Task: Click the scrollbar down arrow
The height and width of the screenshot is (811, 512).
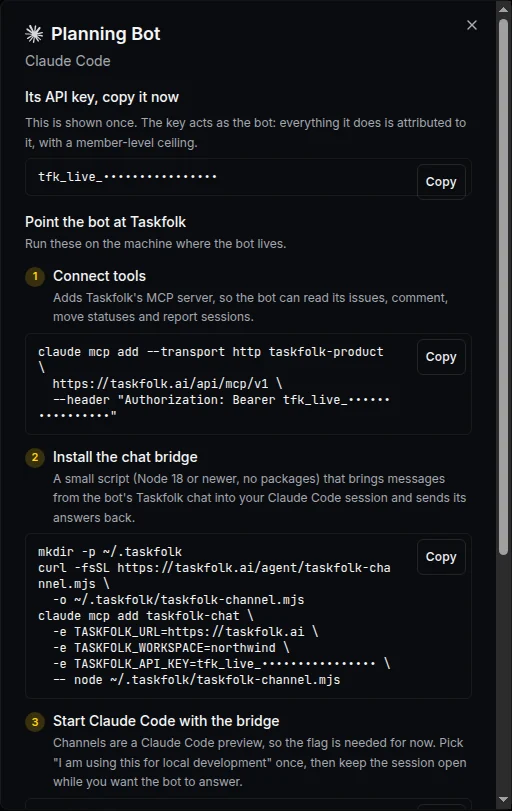Action: pyautogui.click(x=503, y=800)
